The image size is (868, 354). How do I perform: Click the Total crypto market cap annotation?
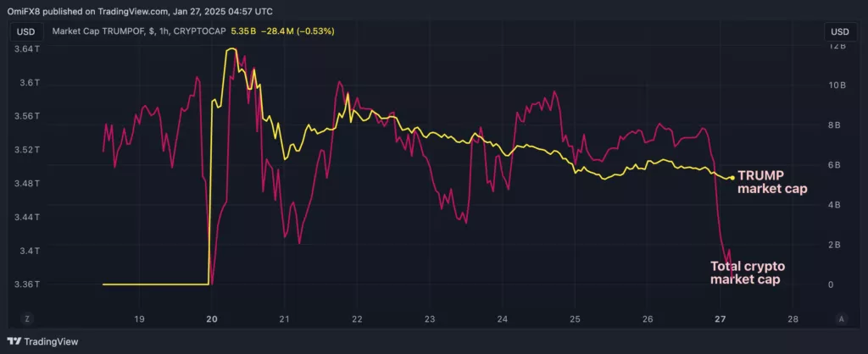748,273
